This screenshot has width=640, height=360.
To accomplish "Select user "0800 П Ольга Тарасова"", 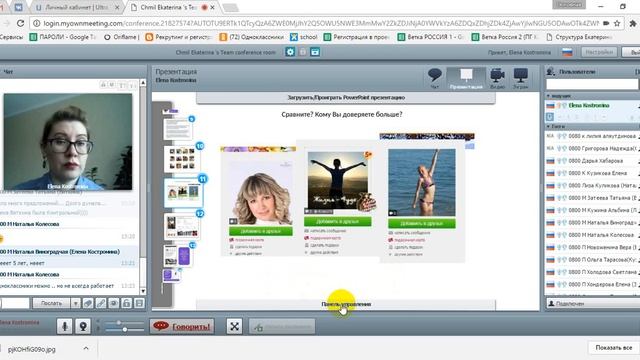I will 602,260.
